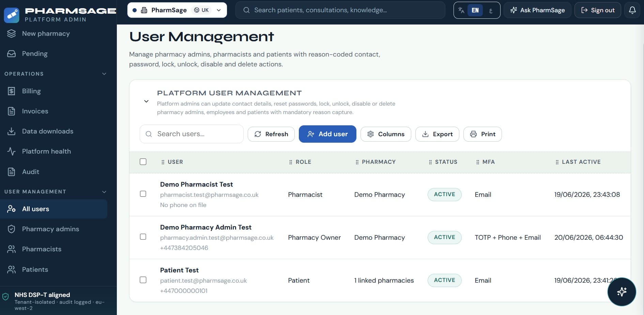Click ACTIVE badge for Demo Pharmacist Test
This screenshot has width=644, height=315.
tap(445, 194)
